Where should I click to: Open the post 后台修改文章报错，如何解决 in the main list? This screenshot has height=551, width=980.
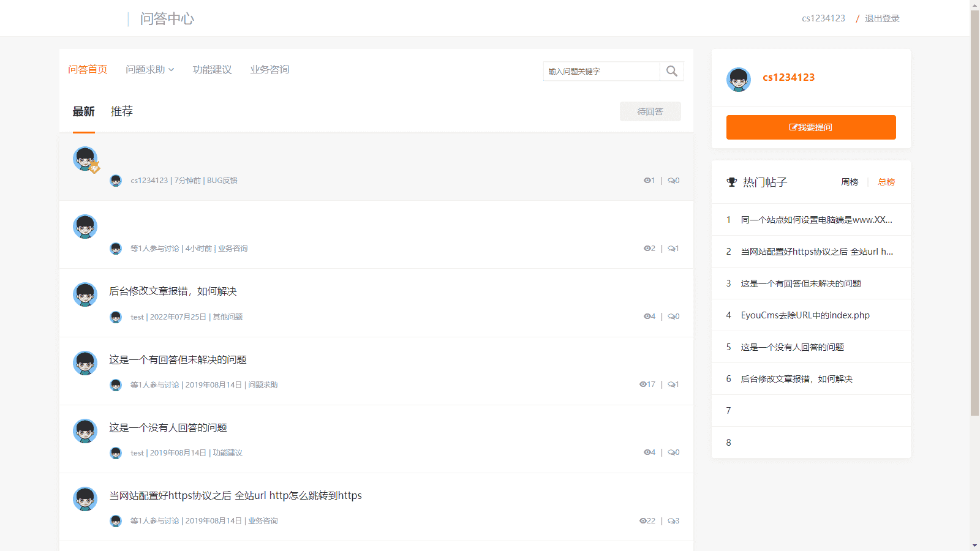173,291
